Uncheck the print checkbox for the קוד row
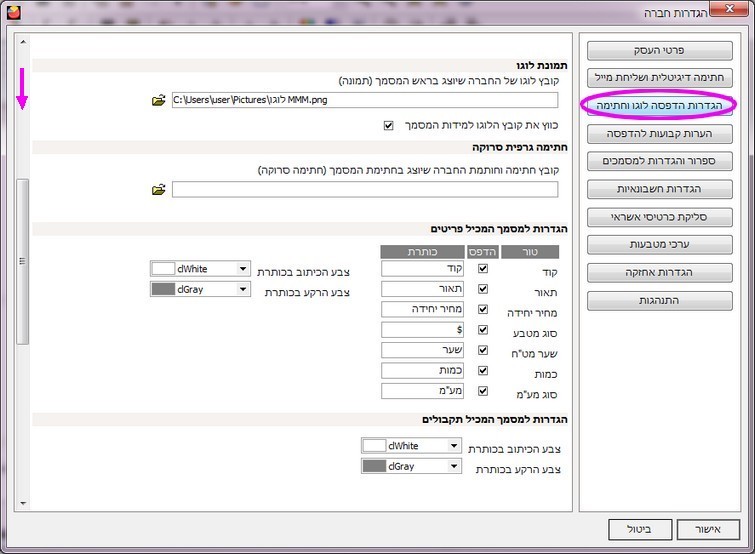Screen dimensions: 755x554 coord(484,268)
